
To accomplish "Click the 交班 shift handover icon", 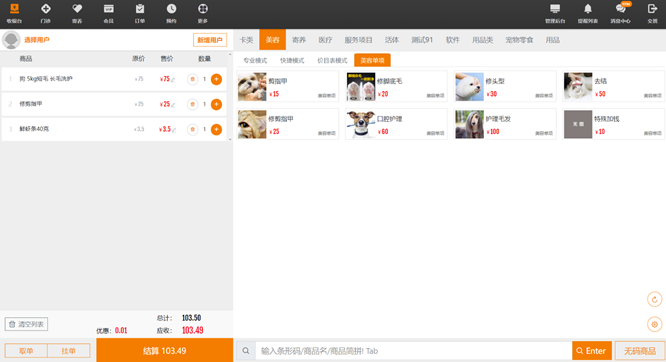I will pos(652,14).
